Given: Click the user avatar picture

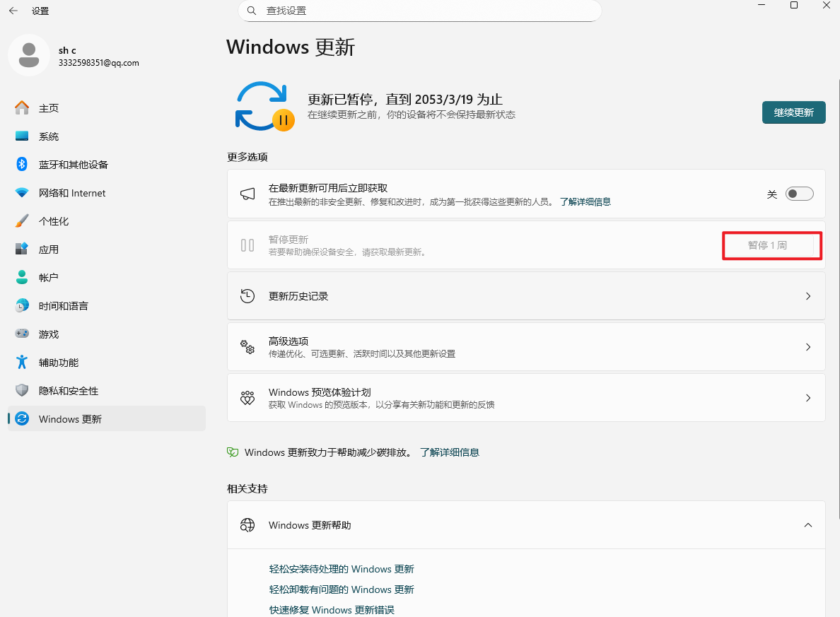Looking at the screenshot, I should pyautogui.click(x=29, y=55).
